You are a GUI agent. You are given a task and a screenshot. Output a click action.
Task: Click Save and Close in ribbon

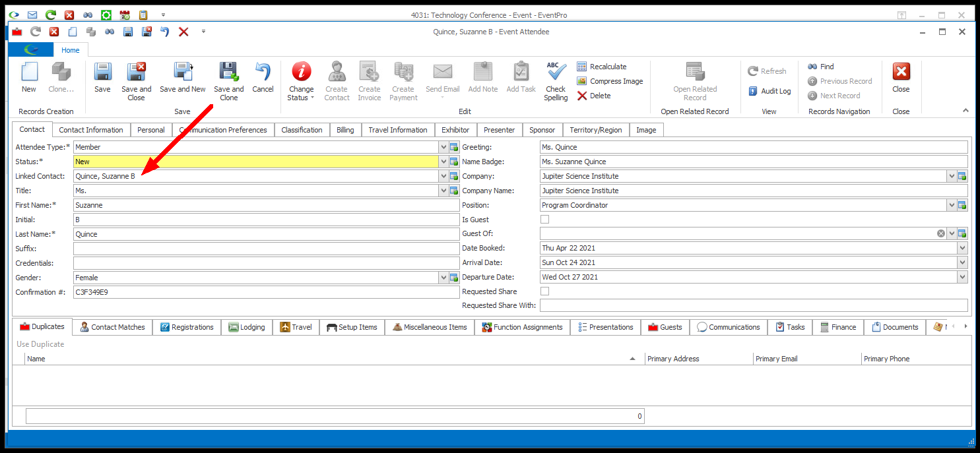(x=137, y=82)
